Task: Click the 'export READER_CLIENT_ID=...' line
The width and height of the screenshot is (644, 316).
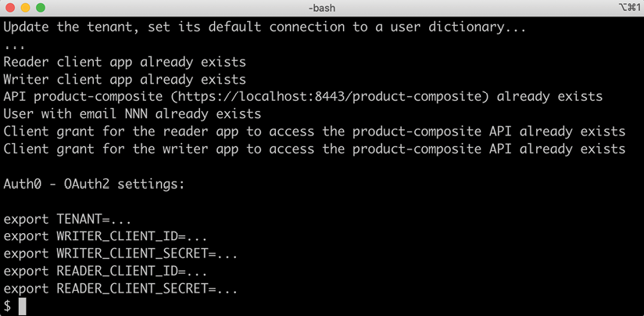Action: (106, 271)
